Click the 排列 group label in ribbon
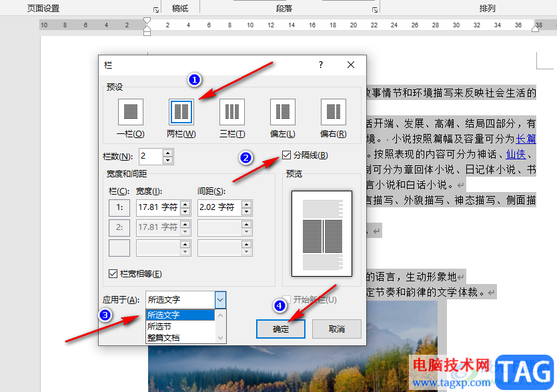 (x=487, y=9)
